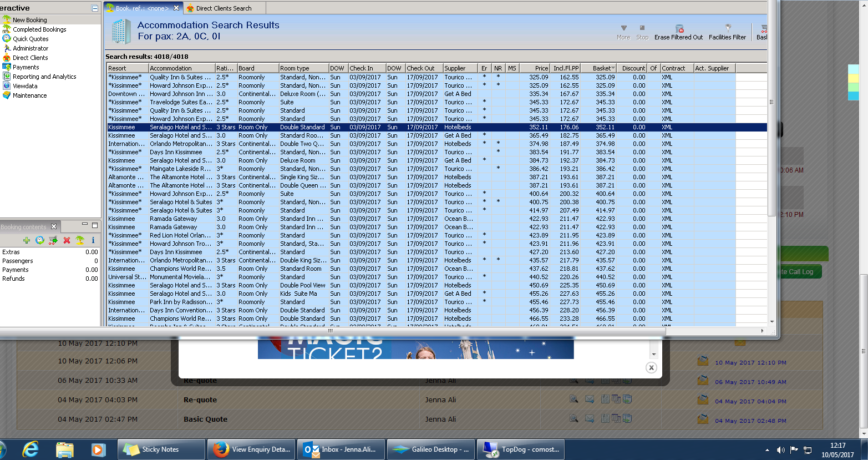Image resolution: width=868 pixels, height=460 pixels.
Task: Click the red X delete icon in Booking contents
Action: point(67,240)
